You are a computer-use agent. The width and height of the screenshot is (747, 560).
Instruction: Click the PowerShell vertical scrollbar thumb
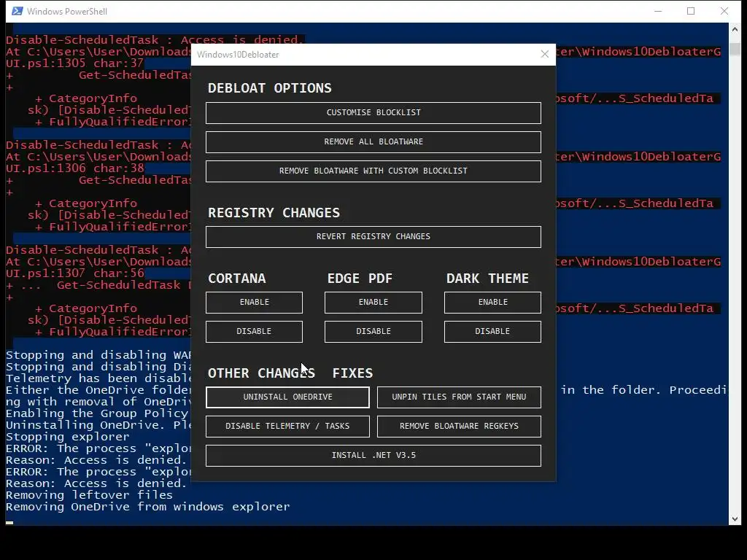click(734, 49)
